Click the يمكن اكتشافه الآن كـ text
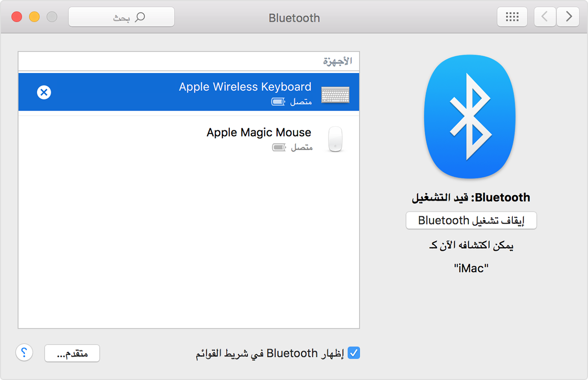Viewport: 588px width, 380px height. [471, 246]
